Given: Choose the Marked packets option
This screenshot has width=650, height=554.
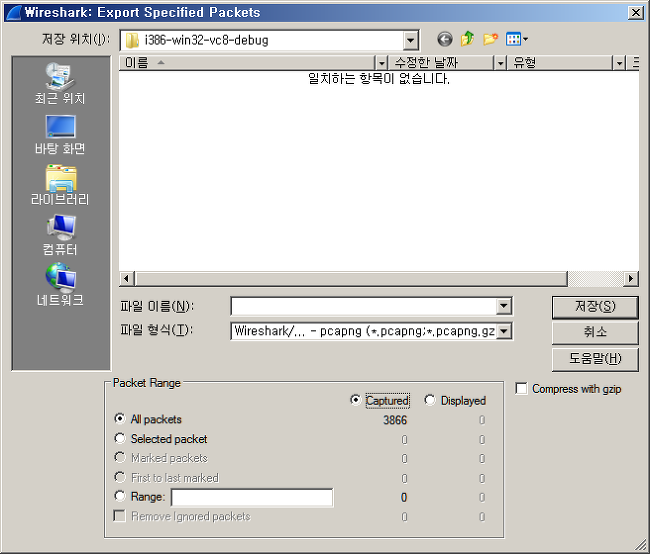Looking at the screenshot, I should tap(119, 457).
